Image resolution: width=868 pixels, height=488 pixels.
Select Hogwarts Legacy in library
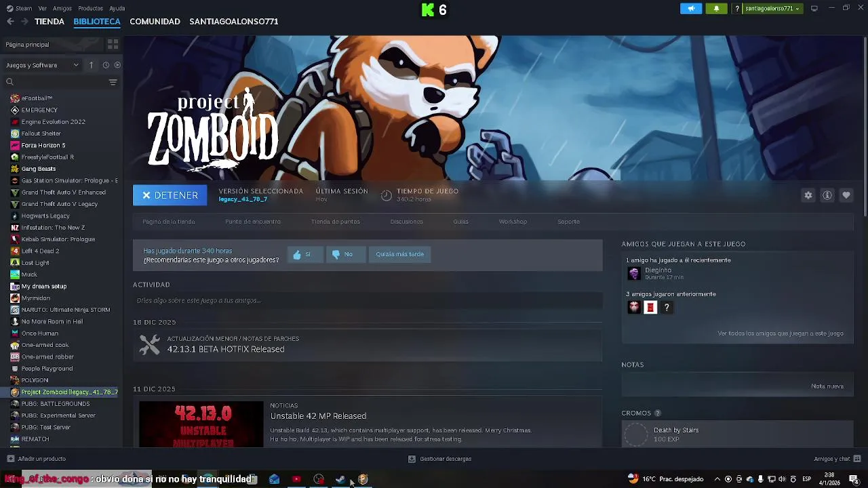pos(45,216)
